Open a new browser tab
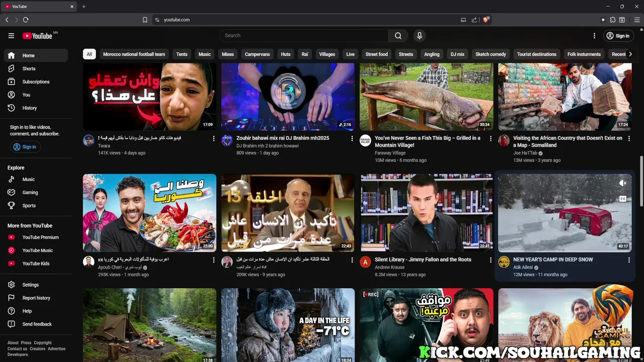The image size is (644, 362). tap(84, 7)
